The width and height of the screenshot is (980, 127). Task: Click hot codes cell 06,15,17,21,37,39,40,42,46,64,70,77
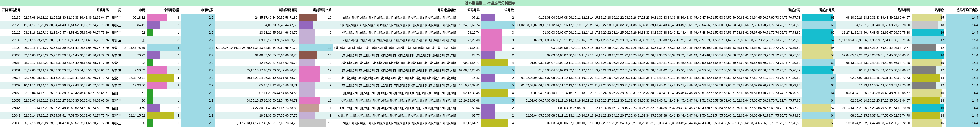(885, 48)
